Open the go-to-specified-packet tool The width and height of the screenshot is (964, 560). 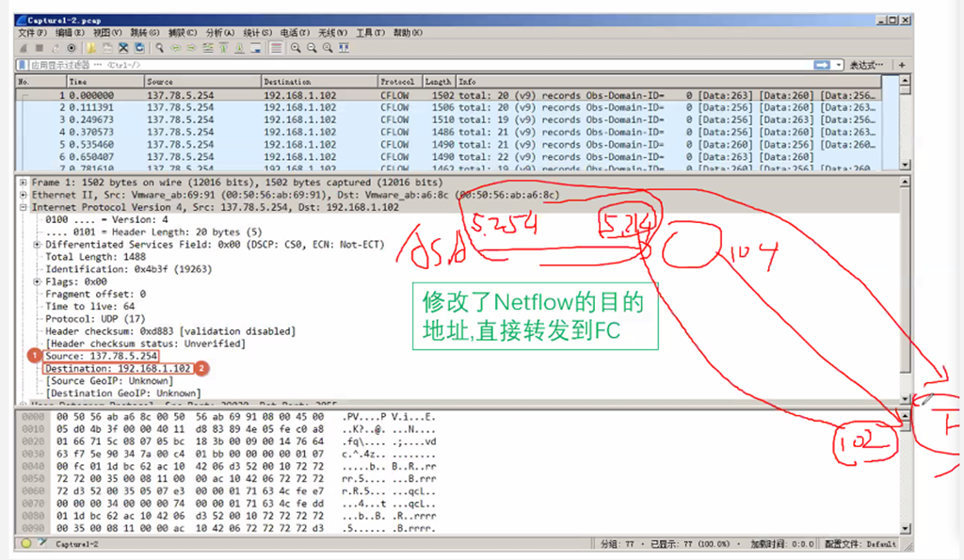[x=208, y=48]
